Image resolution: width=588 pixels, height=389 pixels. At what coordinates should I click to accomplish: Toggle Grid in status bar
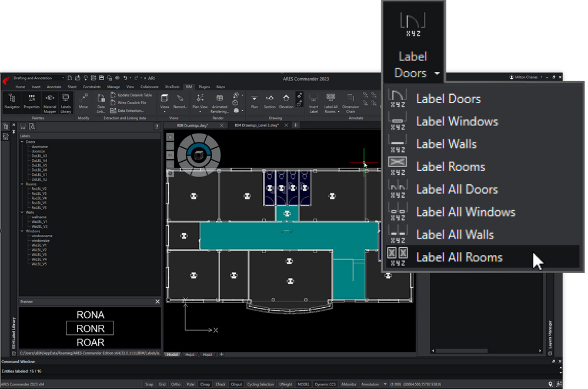[162, 384]
